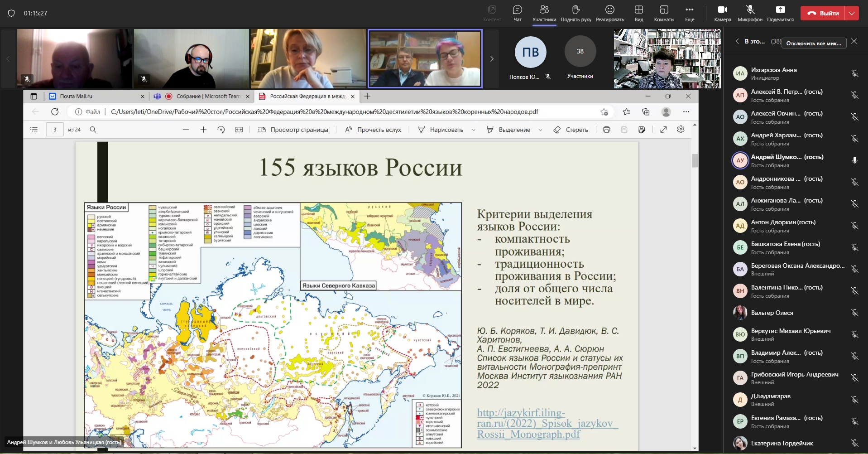Viewport: 868px width, 454px height.
Task: Print the PDF document
Action: click(606, 130)
